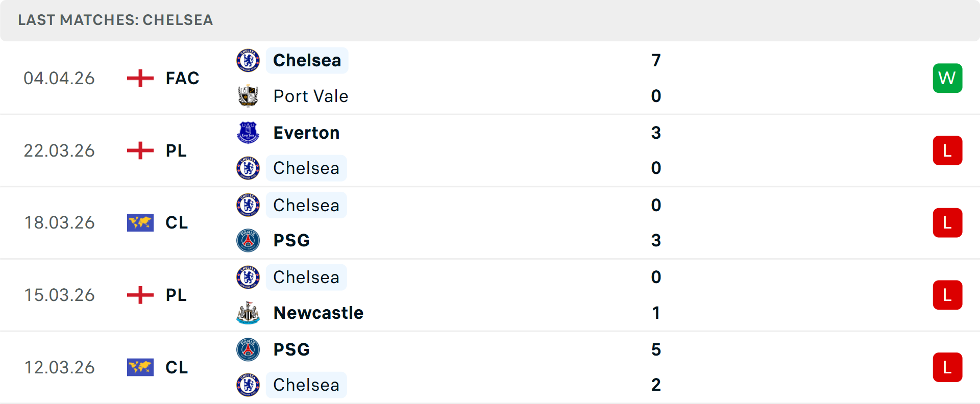Click PSG crest in 12.03.26 match
Viewport: 980px width, 404px height.
(x=248, y=349)
